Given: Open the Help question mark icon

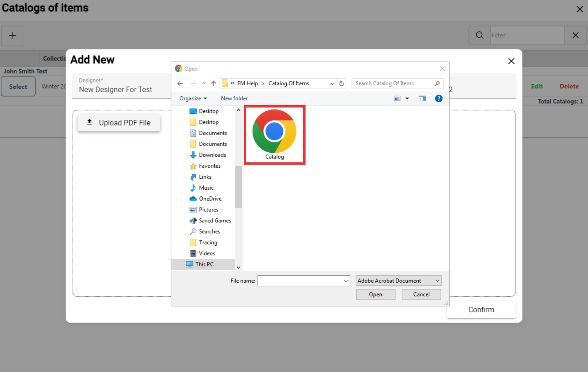Looking at the screenshot, I should (x=439, y=98).
